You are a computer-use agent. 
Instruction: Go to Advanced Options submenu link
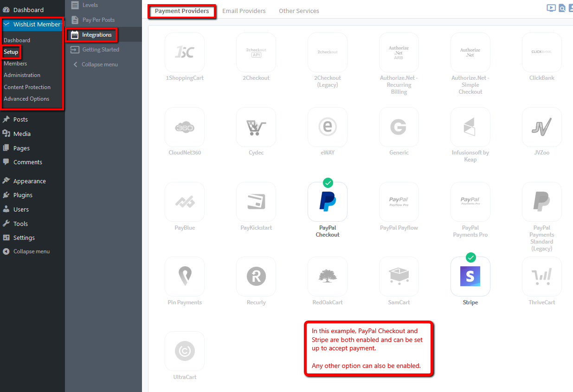pyautogui.click(x=26, y=99)
